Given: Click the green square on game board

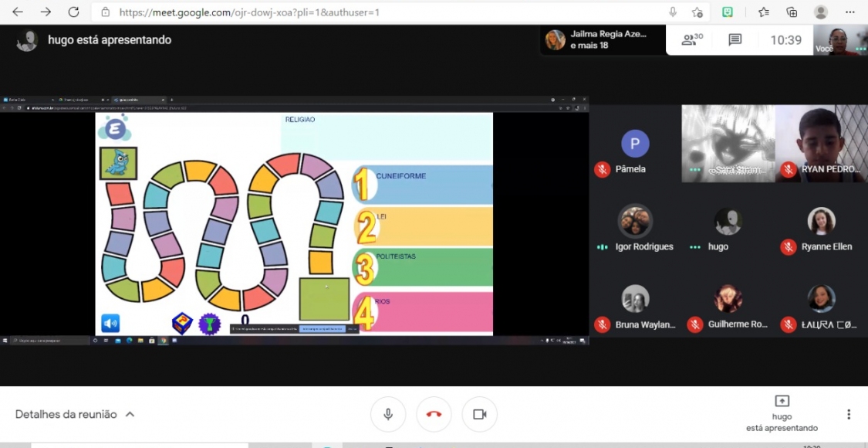Looking at the screenshot, I should [x=324, y=299].
